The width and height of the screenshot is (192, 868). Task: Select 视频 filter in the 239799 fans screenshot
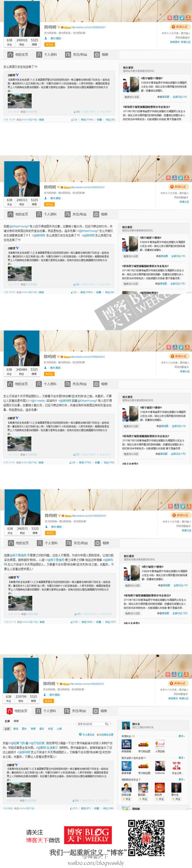33,729
